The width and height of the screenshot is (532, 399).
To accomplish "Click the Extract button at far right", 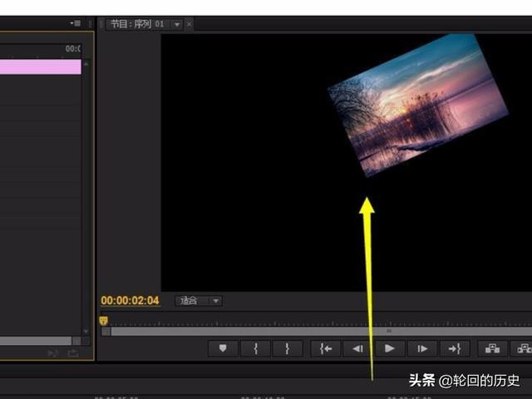I will coord(524,349).
